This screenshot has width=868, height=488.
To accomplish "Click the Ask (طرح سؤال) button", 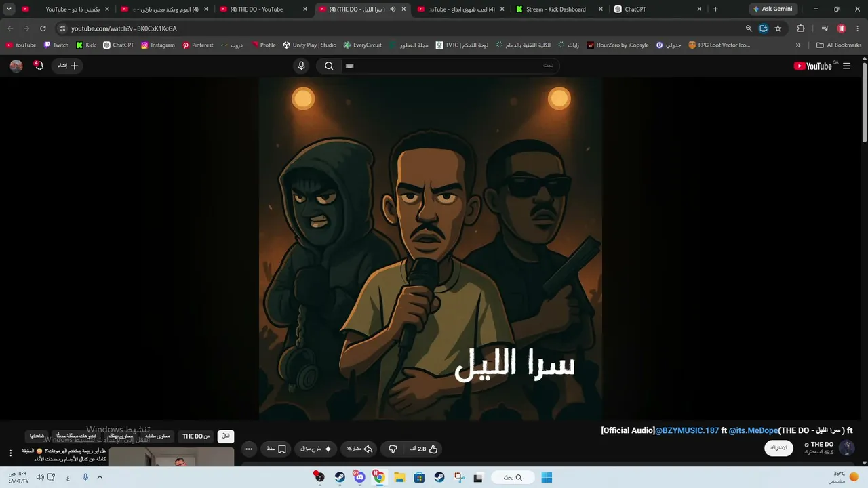I will pyautogui.click(x=317, y=449).
